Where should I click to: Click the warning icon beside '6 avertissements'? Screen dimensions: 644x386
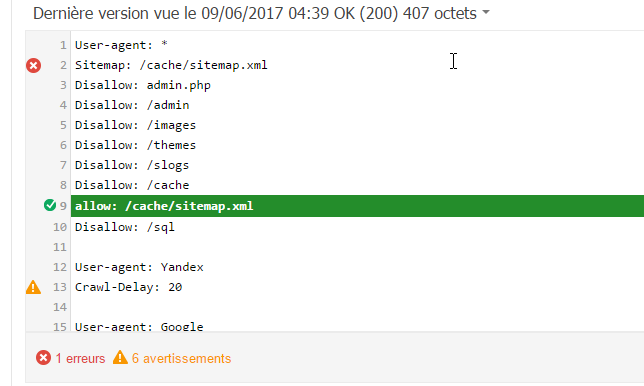pyautogui.click(x=120, y=358)
